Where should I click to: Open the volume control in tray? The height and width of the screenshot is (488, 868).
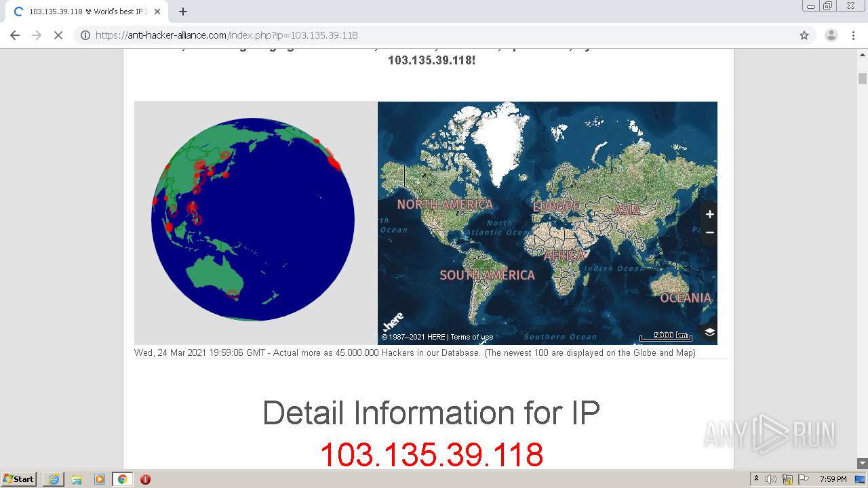(770, 479)
